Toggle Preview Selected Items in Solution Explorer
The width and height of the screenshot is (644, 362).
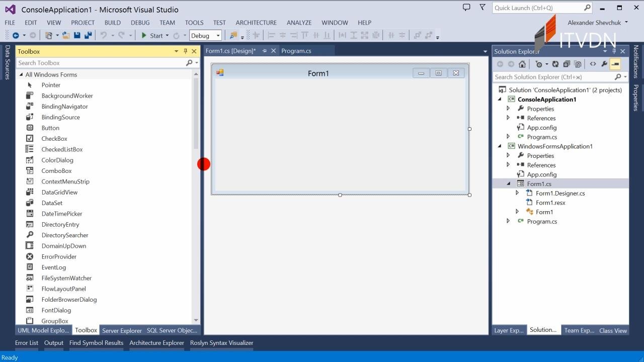(x=615, y=64)
